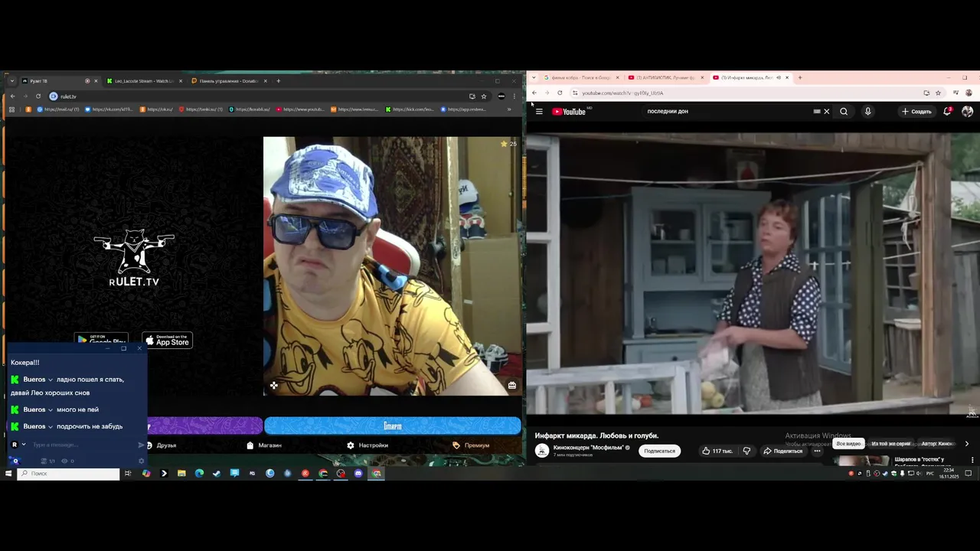Click the blue 'Старт' button
This screenshot has width=980, height=551.
[392, 425]
